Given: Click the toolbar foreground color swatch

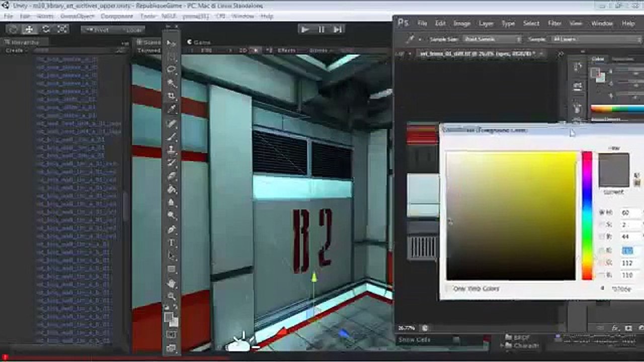Looking at the screenshot, I should tap(169, 316).
